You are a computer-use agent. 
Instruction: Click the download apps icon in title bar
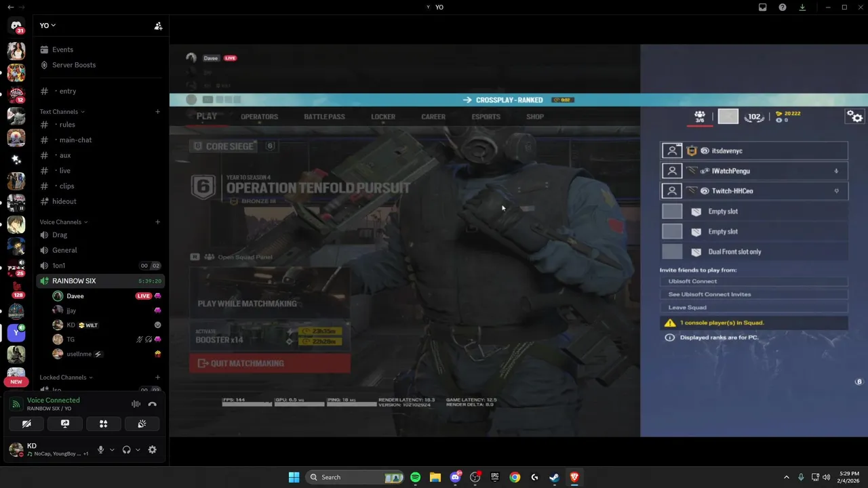pos(802,7)
